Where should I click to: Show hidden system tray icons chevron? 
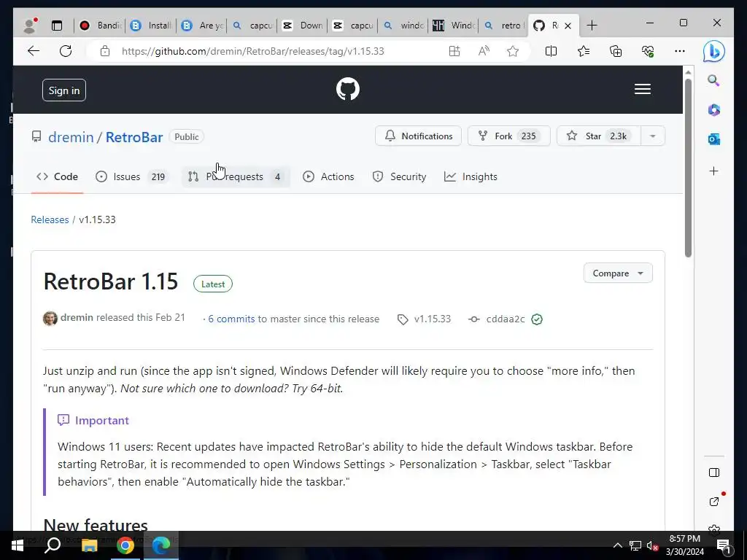tap(617, 545)
